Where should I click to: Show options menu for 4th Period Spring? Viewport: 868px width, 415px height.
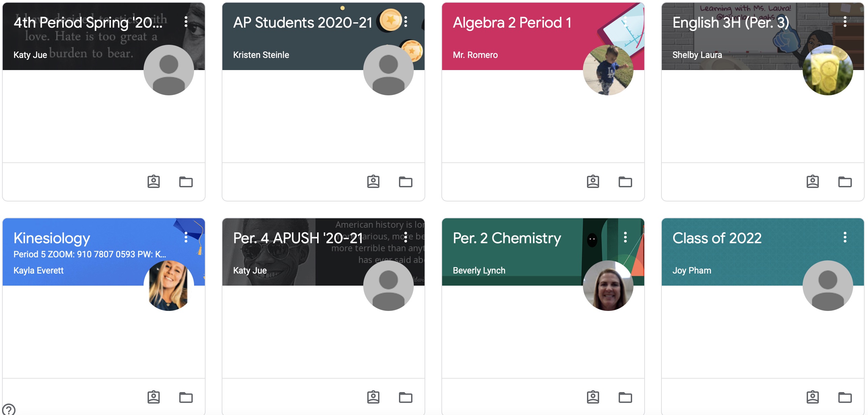186,22
